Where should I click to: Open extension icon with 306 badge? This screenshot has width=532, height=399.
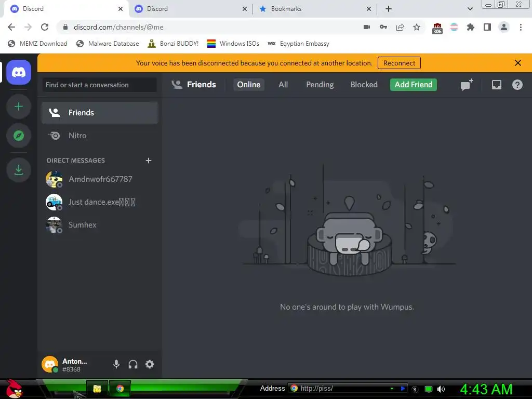[x=437, y=28]
